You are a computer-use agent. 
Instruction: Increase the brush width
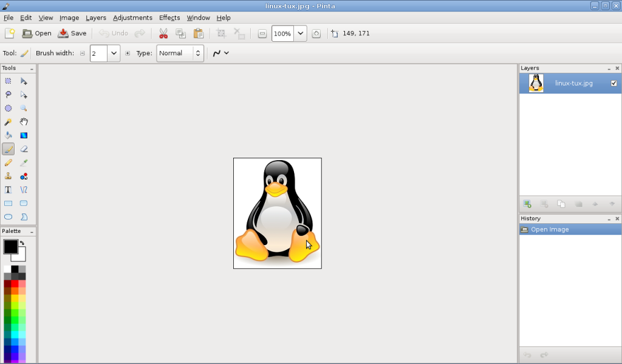pos(128,53)
